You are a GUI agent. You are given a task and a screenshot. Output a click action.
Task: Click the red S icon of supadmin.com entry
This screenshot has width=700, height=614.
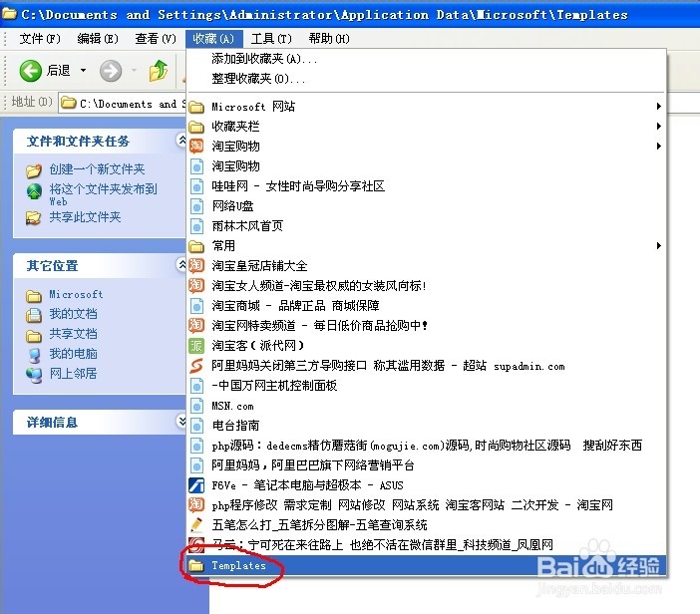(196, 366)
